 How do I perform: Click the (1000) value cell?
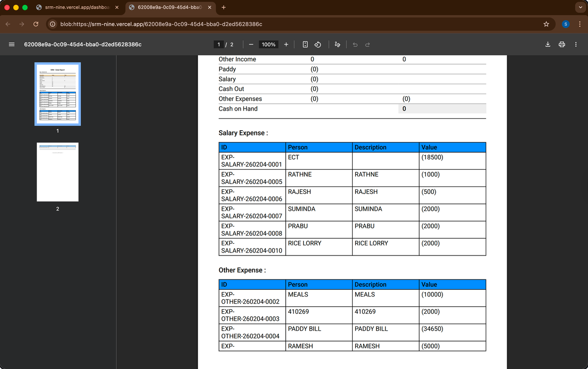click(452, 178)
